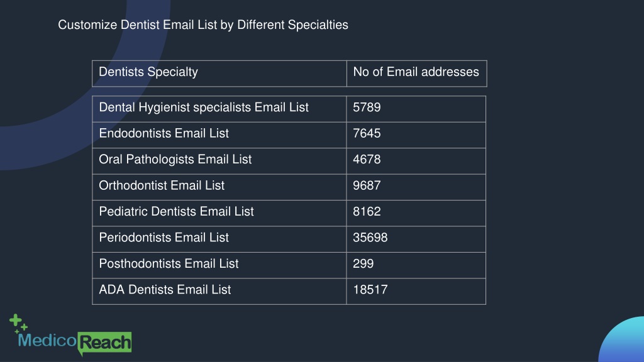Select the ADA Dentists Email List cell

[x=219, y=292]
